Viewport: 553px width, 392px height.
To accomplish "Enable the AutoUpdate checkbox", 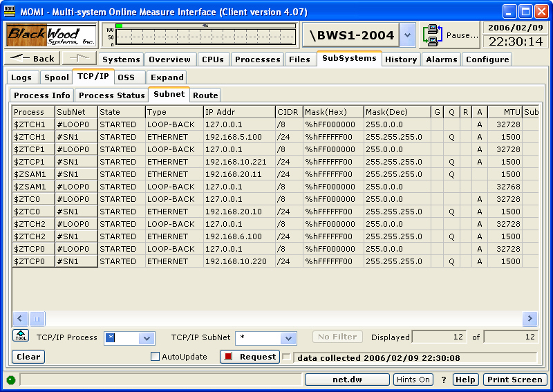I will click(x=155, y=356).
